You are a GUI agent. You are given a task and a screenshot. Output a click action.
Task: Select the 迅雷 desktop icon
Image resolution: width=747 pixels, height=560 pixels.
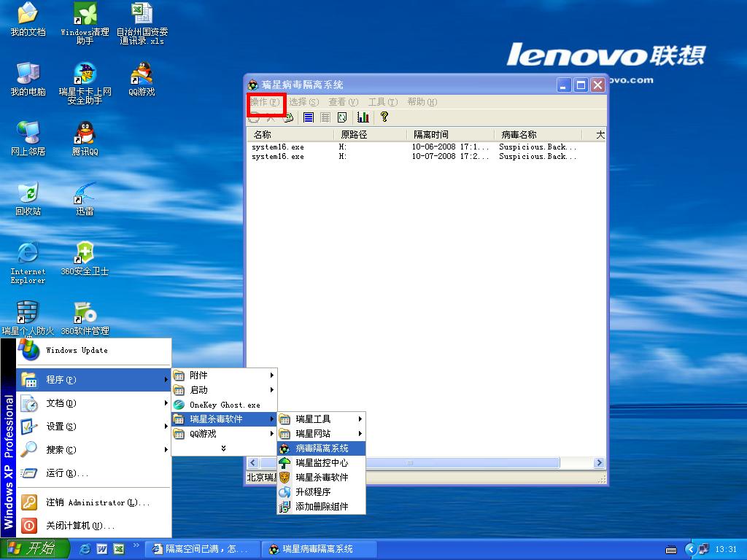[x=85, y=198]
